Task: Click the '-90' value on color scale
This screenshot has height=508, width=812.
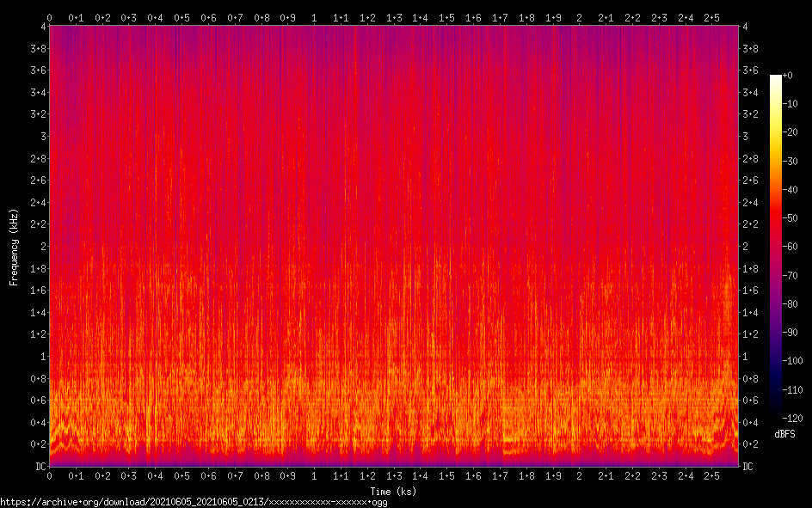Action: (x=790, y=333)
